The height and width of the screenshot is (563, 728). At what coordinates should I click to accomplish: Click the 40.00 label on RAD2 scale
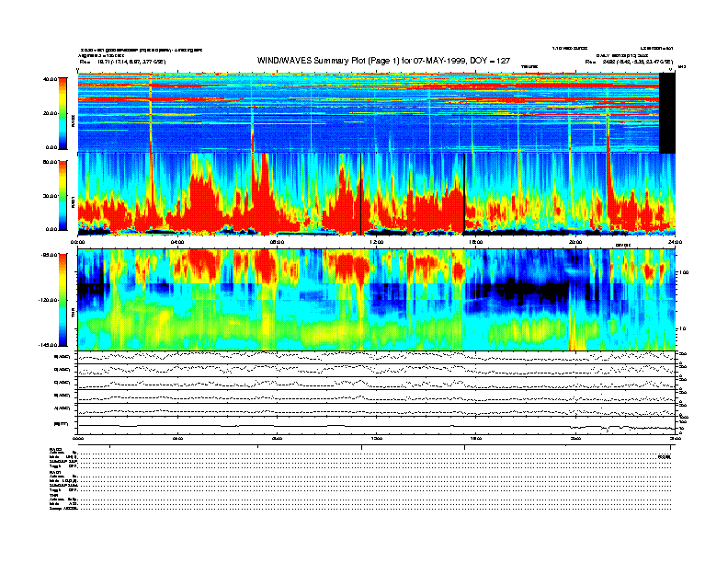50,79
